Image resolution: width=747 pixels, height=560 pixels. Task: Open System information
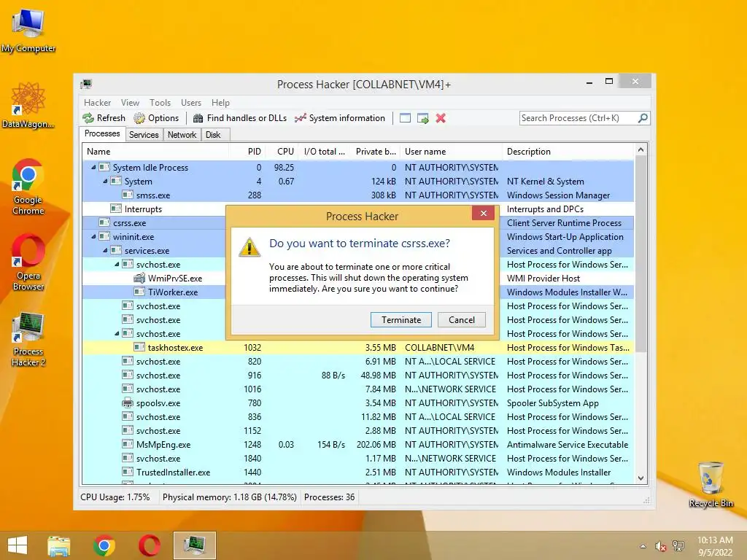340,118
